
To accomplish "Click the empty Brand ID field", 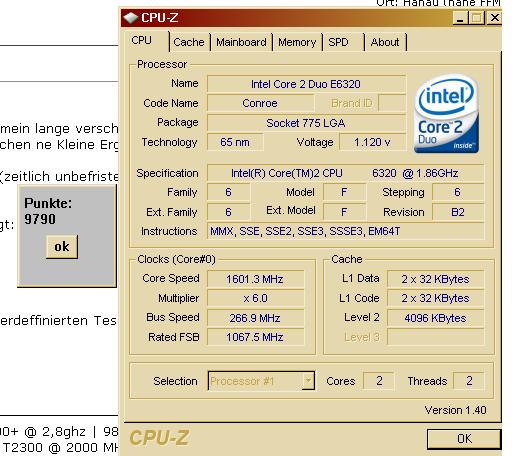I will [392, 103].
